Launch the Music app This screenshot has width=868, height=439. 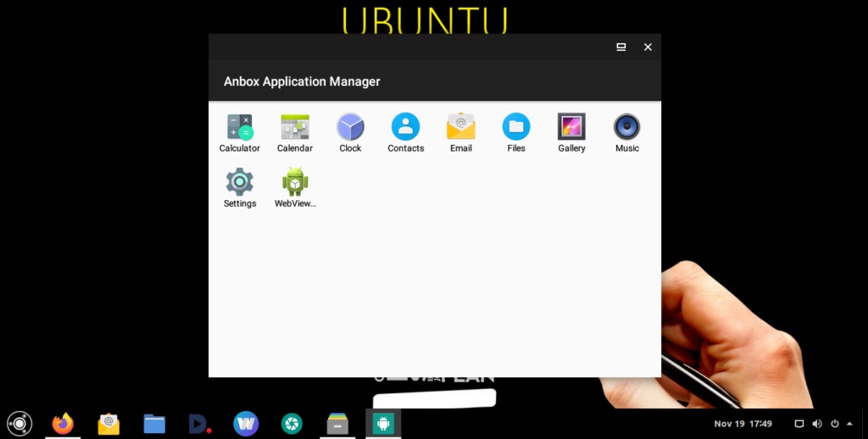point(627,128)
